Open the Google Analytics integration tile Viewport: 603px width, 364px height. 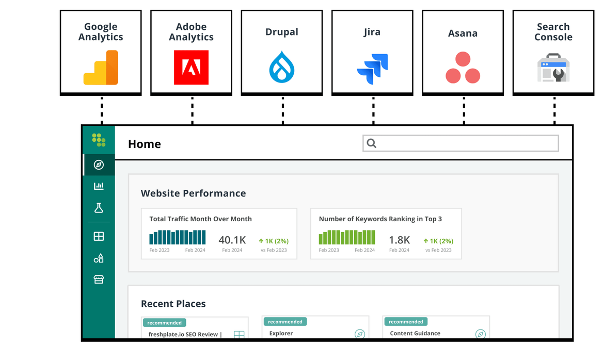pyautogui.click(x=100, y=51)
